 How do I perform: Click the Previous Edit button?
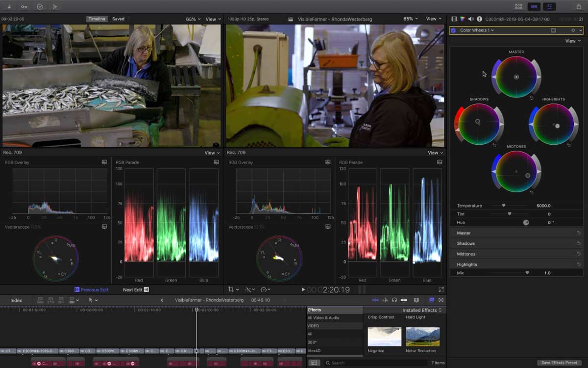coord(91,290)
